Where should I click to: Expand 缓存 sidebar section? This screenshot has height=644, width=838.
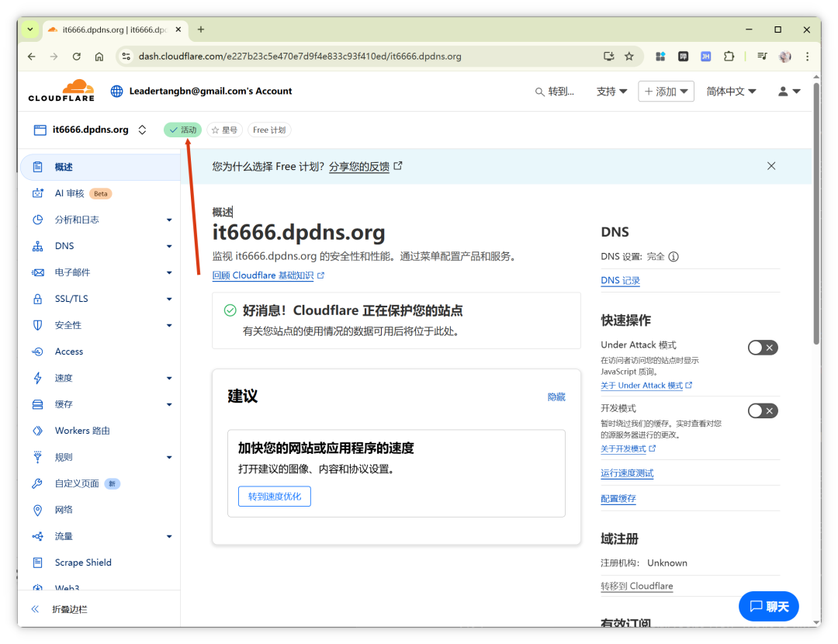[x=169, y=404]
